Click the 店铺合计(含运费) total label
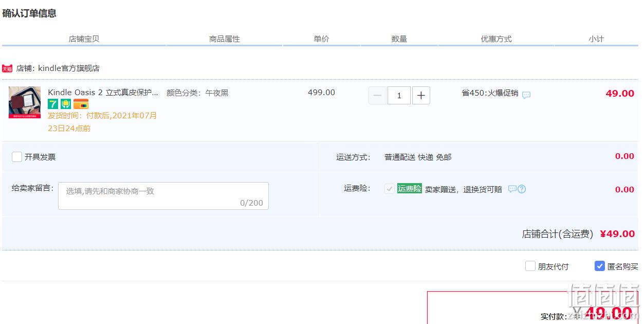644x324 pixels. [x=558, y=234]
